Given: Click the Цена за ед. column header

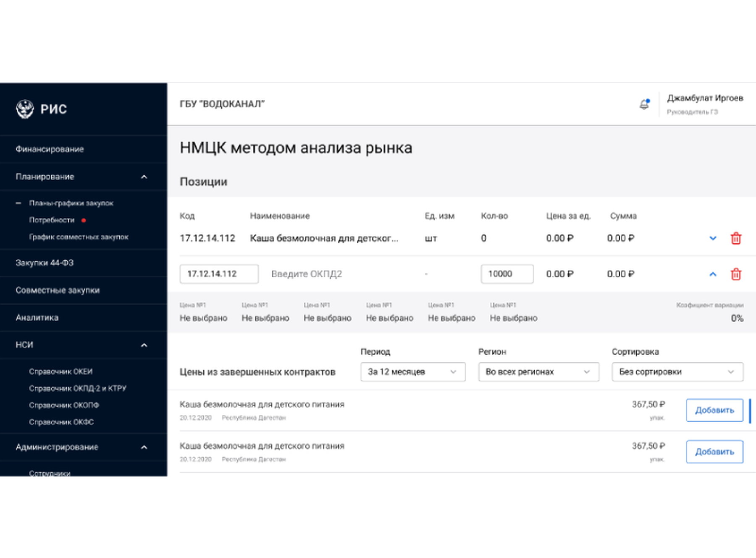Looking at the screenshot, I should tap(568, 216).
